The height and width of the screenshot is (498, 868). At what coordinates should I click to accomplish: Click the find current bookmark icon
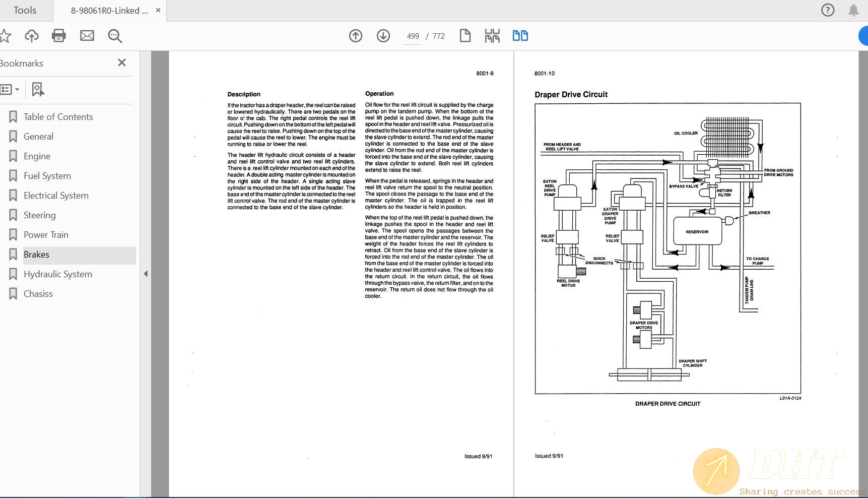coord(38,90)
